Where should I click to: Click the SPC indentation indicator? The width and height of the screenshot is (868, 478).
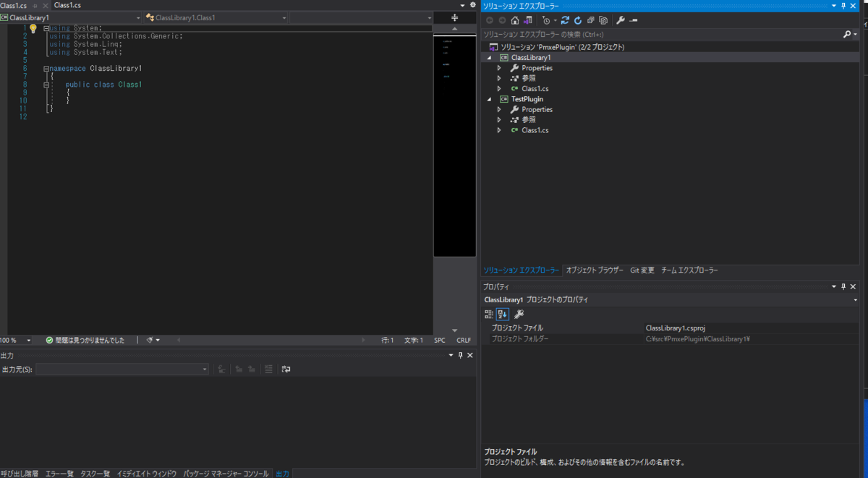(x=440, y=340)
